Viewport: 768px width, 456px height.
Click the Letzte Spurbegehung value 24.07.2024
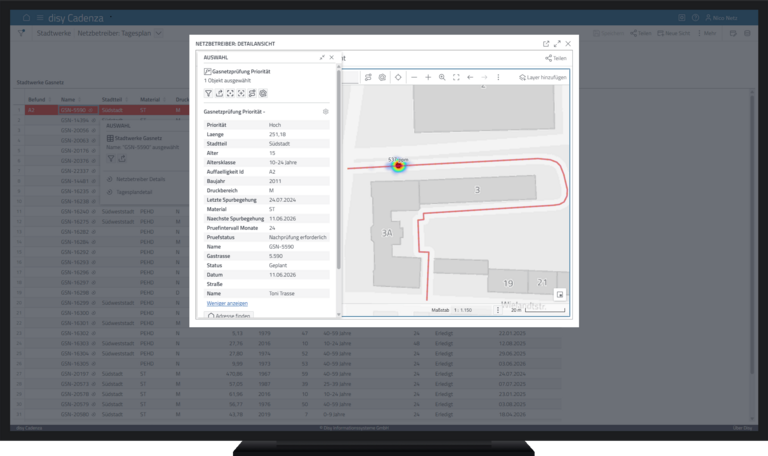coord(283,200)
